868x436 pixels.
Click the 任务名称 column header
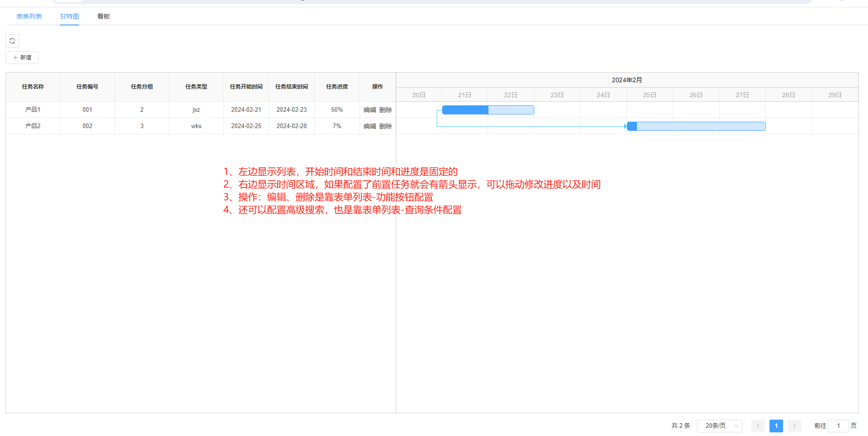tap(33, 87)
